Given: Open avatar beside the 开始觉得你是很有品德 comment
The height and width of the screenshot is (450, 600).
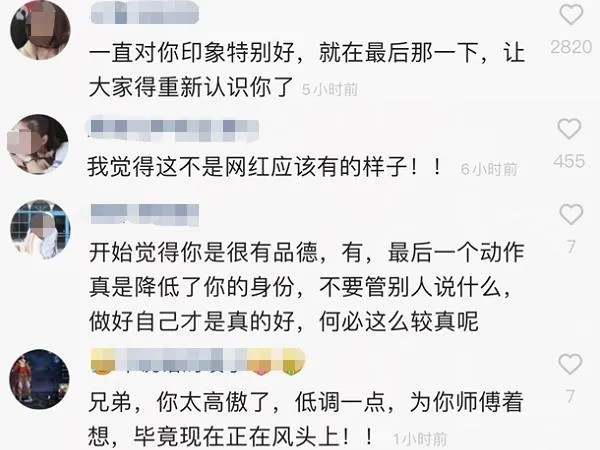Looking at the screenshot, I should pyautogui.click(x=40, y=230).
